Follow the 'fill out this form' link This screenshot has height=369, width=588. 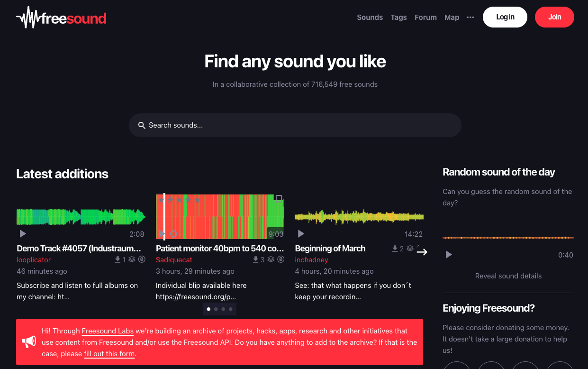tap(109, 353)
